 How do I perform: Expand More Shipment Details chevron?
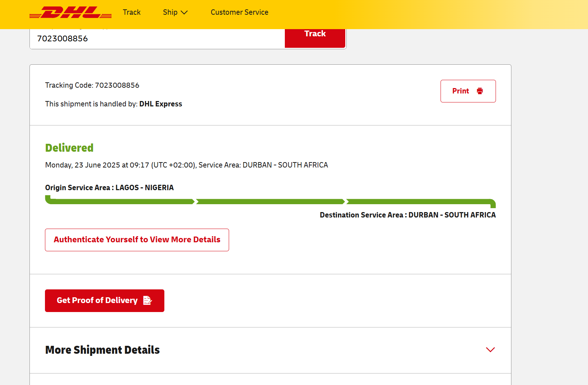point(491,350)
